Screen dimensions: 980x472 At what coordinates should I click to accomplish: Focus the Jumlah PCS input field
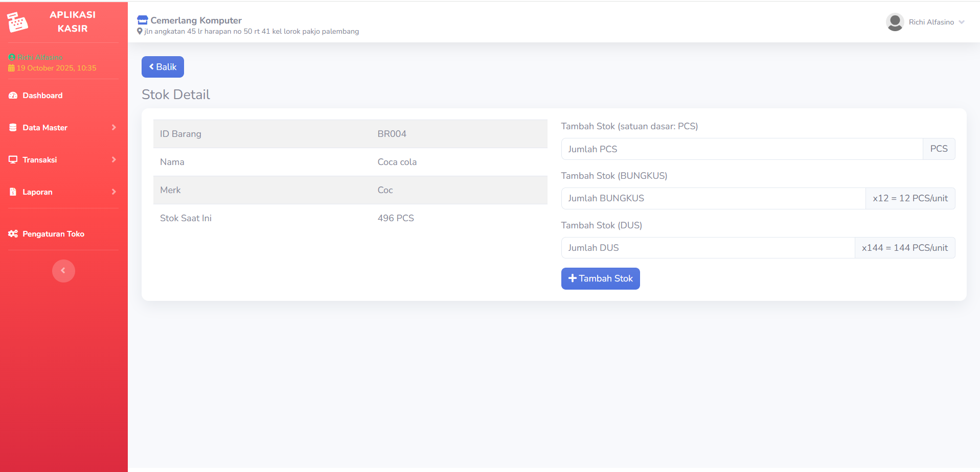(x=742, y=149)
